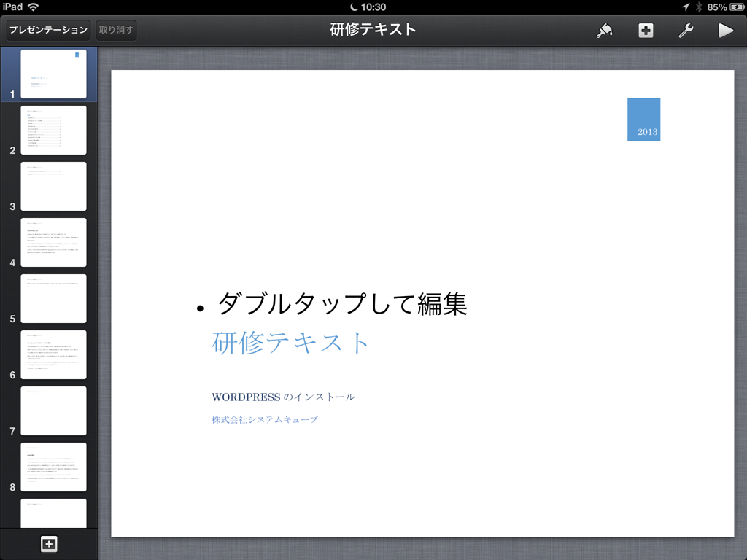Select the ダブルタップして編集 placeholder text
747x560 pixels.
click(341, 304)
